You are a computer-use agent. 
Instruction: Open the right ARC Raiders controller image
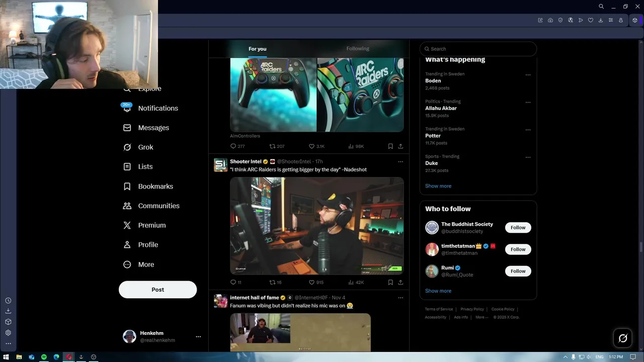click(x=360, y=95)
